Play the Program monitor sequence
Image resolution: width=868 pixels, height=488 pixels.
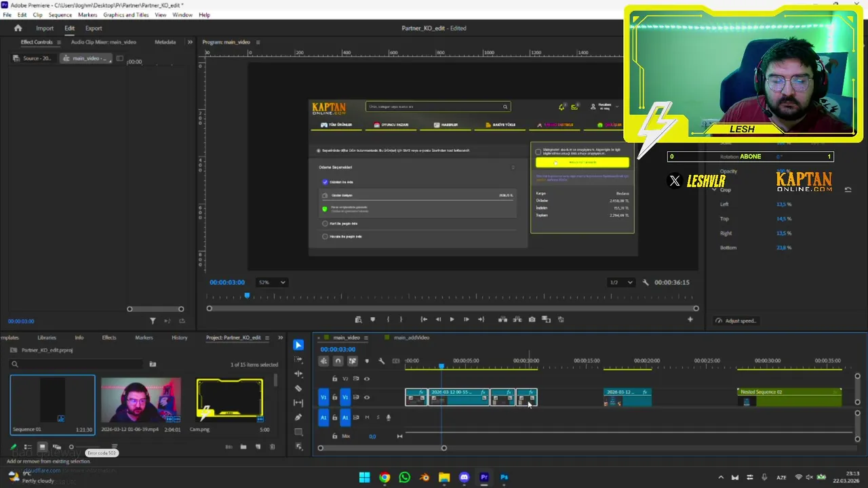point(452,319)
